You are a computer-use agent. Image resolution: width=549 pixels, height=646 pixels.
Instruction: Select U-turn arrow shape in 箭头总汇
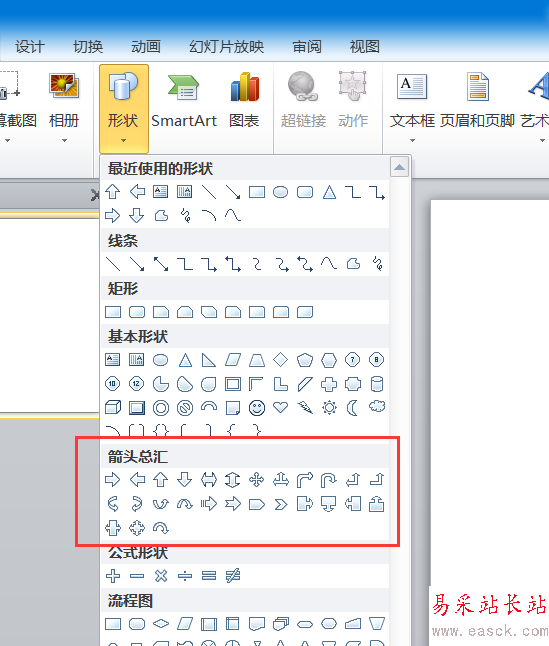(329, 480)
